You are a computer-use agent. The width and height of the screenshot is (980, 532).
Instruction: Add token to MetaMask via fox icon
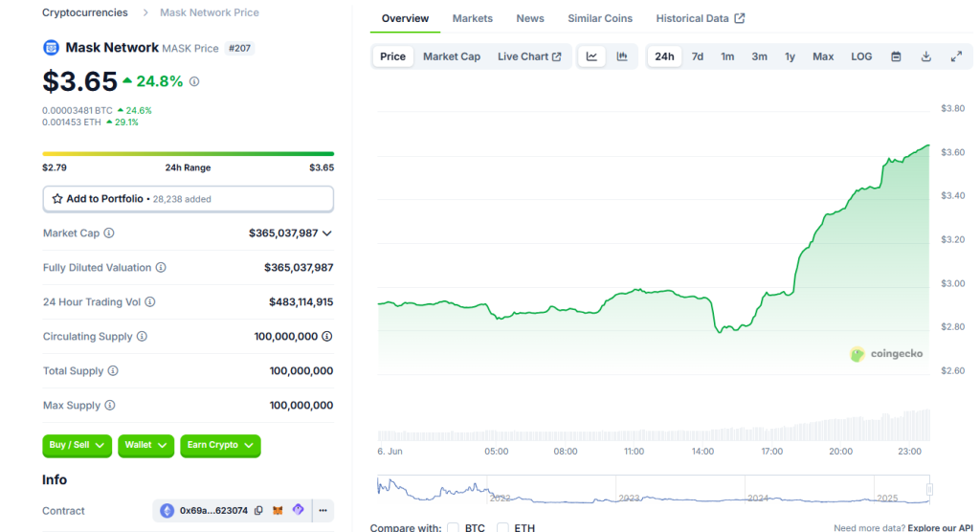click(x=278, y=511)
